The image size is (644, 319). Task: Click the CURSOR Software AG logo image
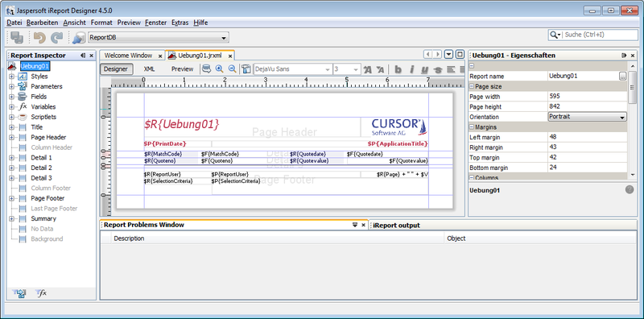pos(399,127)
